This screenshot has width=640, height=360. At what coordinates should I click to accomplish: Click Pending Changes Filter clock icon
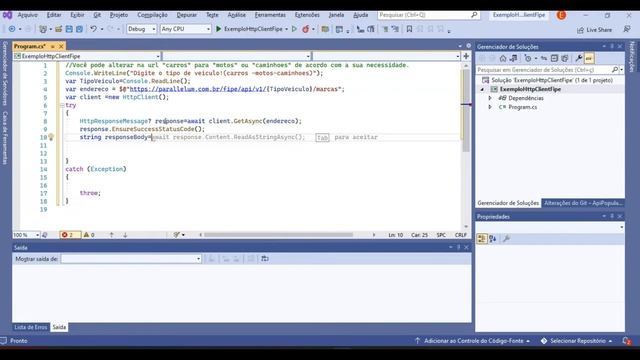pyautogui.click(x=528, y=58)
